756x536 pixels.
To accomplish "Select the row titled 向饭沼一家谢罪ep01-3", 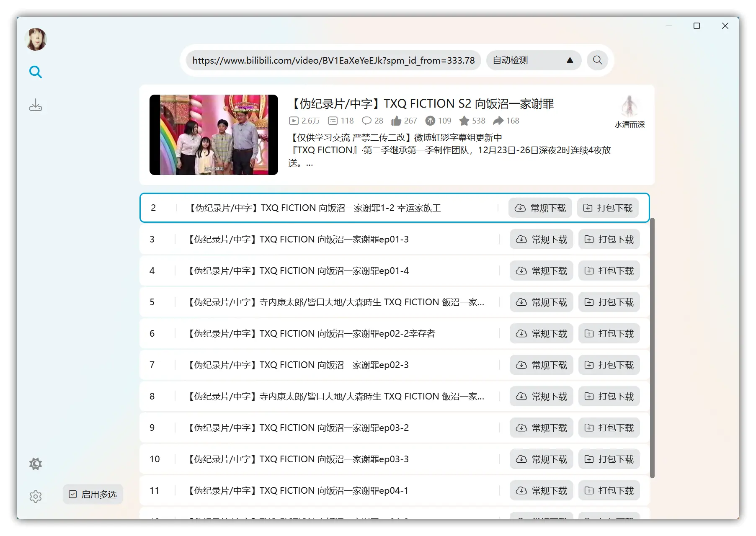I will click(x=395, y=239).
